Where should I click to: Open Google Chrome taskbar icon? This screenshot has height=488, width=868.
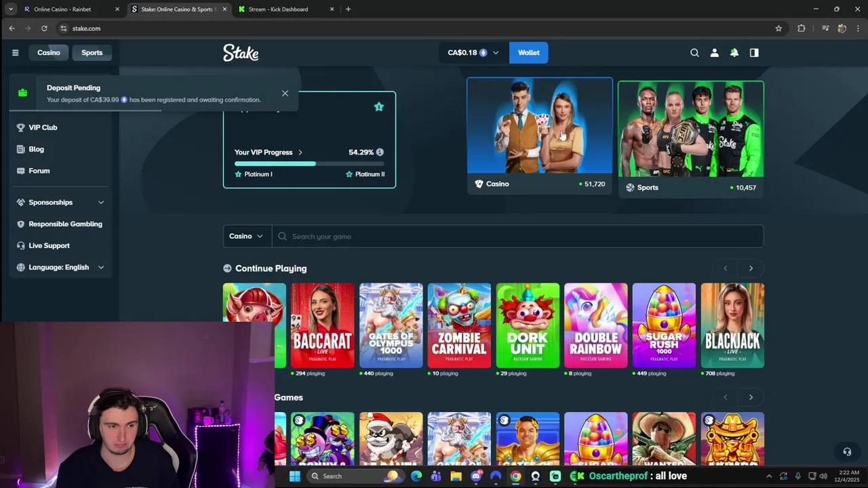coord(515,476)
